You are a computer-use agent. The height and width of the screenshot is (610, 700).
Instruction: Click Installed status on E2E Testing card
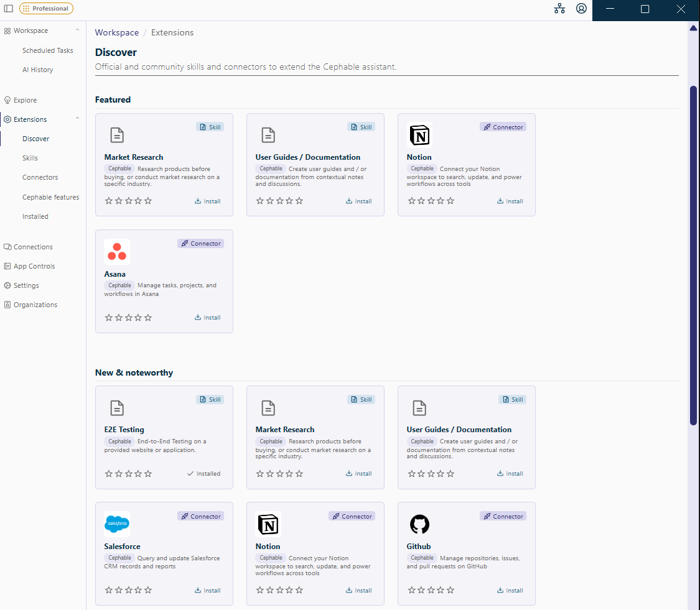pyautogui.click(x=203, y=473)
